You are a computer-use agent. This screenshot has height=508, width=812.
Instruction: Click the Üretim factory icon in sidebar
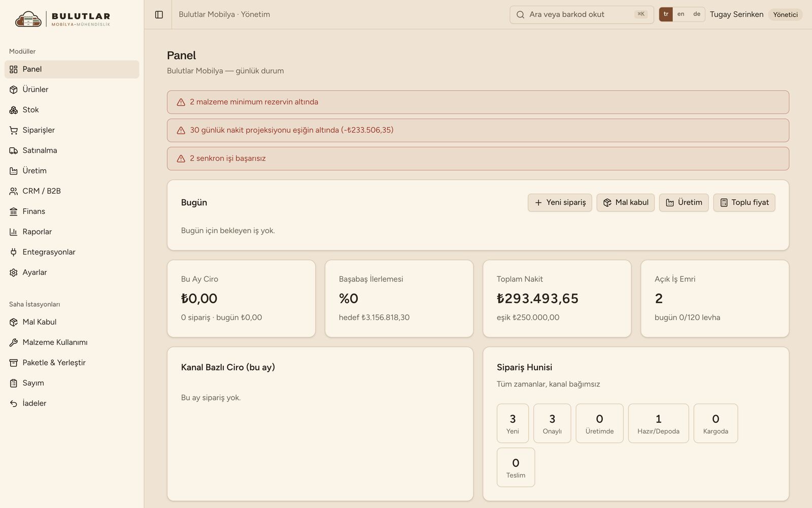(14, 171)
